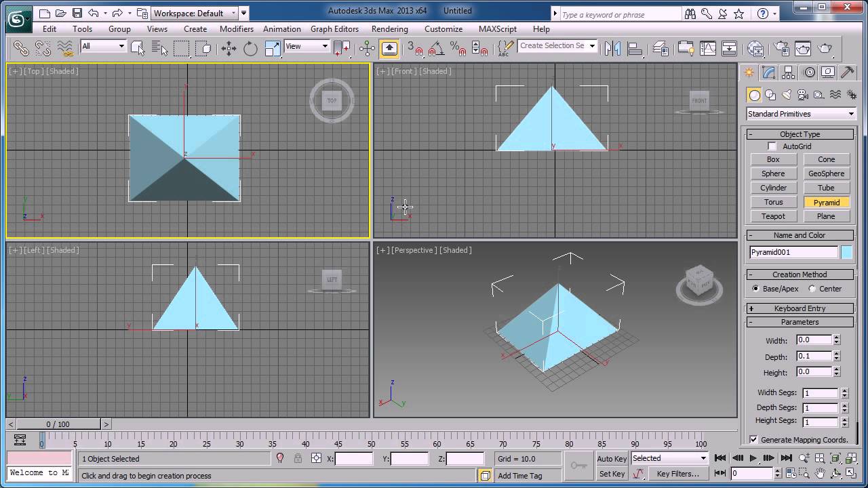Click the Pyramid001 color swatch
This screenshot has height=488, width=868.
(x=847, y=252)
